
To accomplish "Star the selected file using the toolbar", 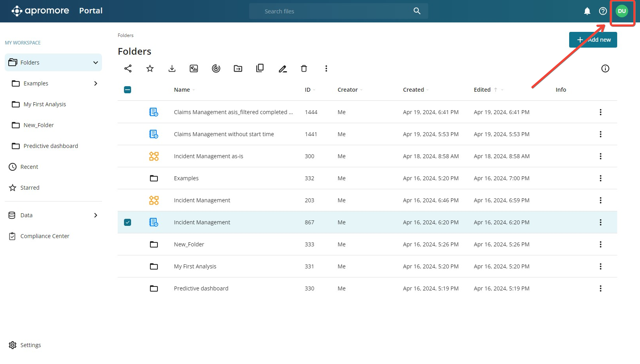I will click(x=150, y=68).
